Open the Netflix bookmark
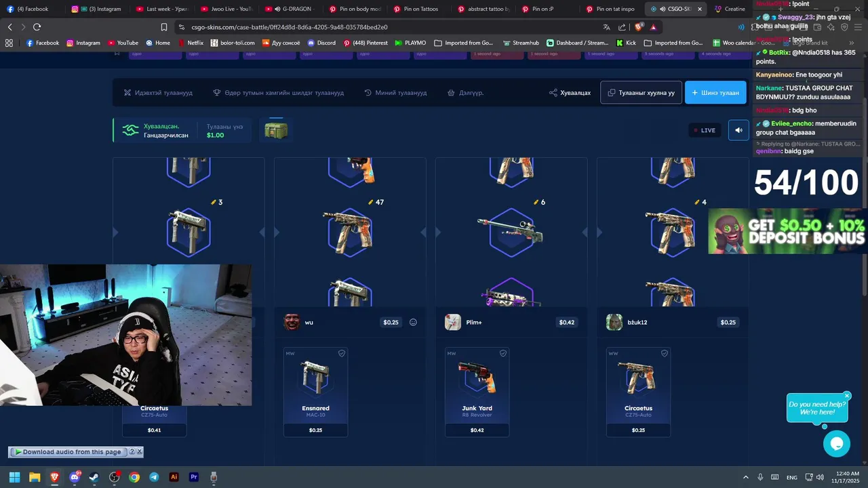 point(191,43)
